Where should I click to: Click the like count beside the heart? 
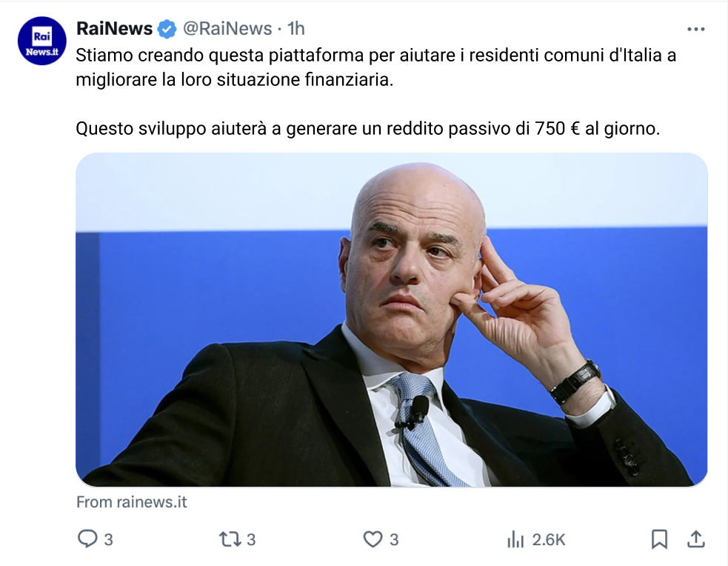(394, 539)
